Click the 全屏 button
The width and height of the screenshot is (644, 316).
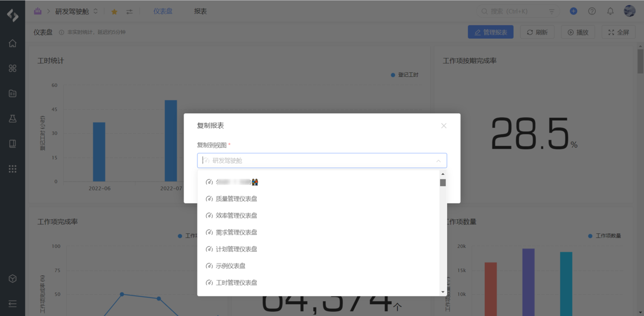(619, 32)
